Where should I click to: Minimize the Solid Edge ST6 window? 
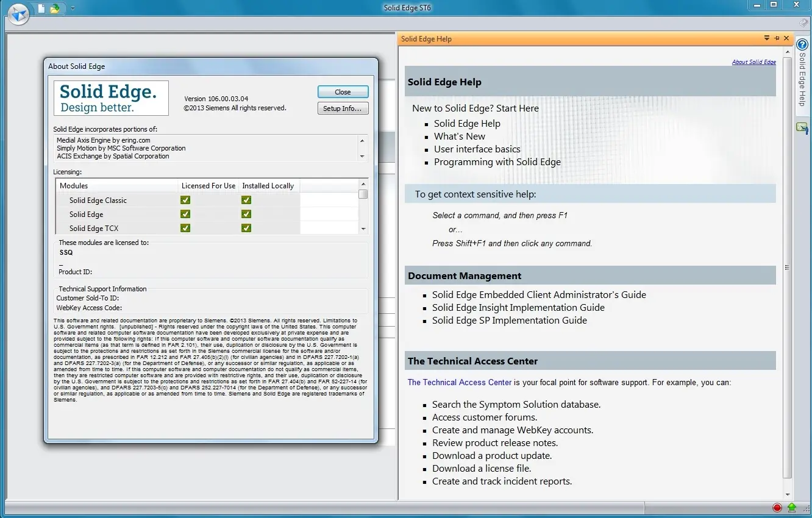point(758,5)
